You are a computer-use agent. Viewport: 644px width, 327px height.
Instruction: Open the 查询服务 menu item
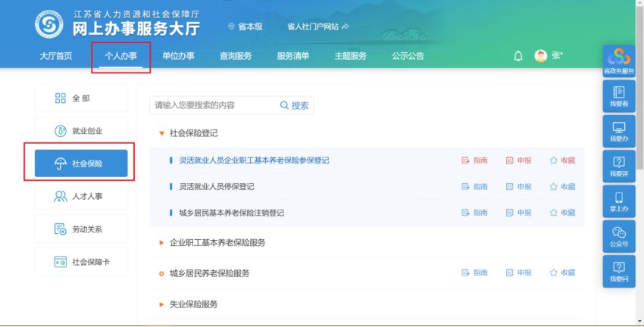pos(236,56)
